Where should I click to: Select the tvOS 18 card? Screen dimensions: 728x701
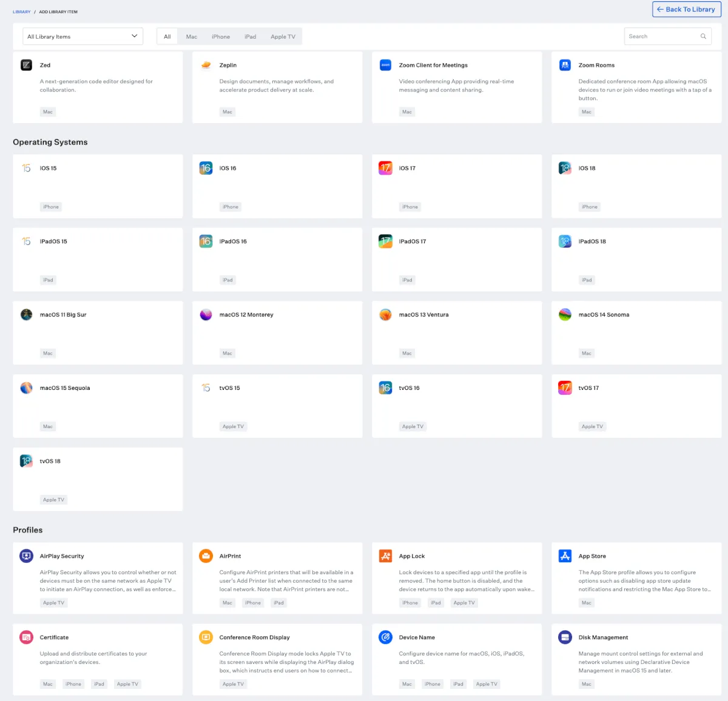coord(98,478)
